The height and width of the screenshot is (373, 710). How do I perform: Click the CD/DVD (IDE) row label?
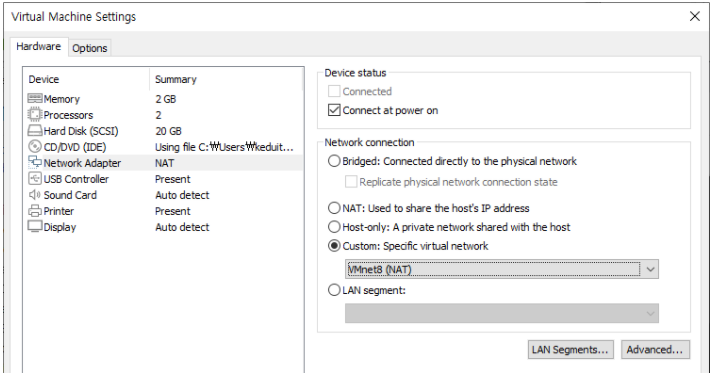[75, 147]
